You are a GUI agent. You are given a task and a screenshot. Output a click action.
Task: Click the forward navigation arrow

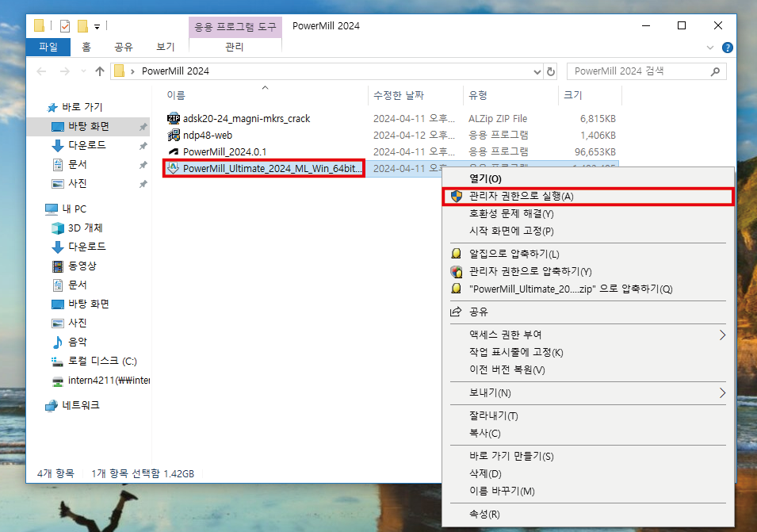(x=65, y=71)
